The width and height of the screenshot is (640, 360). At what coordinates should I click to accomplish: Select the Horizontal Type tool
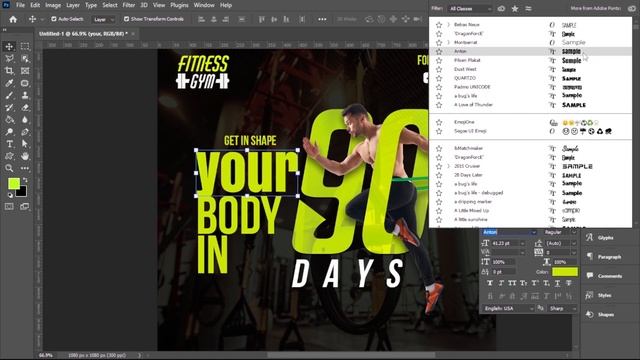(9, 144)
